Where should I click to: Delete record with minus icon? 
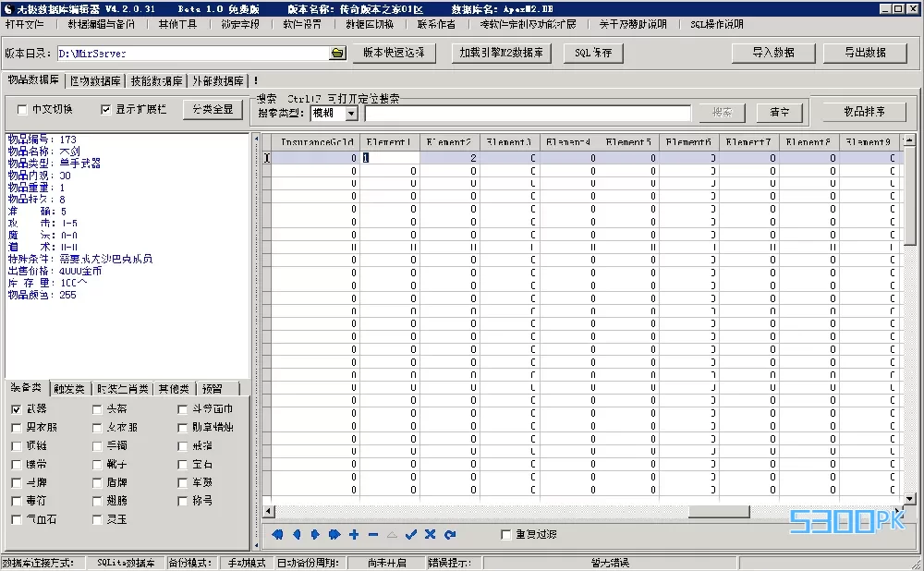point(373,534)
